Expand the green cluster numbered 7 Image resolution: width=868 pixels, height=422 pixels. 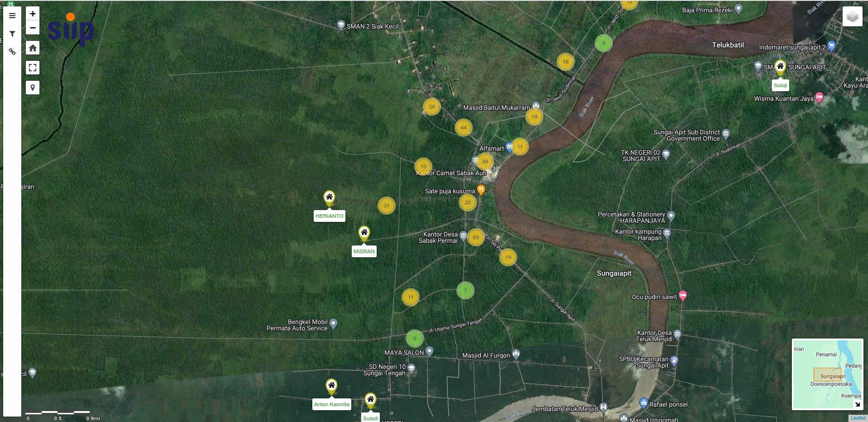(465, 290)
